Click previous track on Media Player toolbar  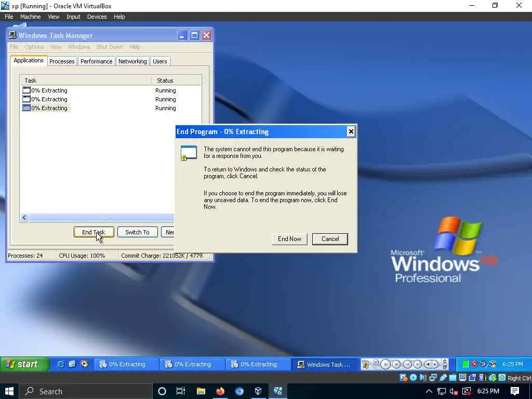[x=407, y=364]
